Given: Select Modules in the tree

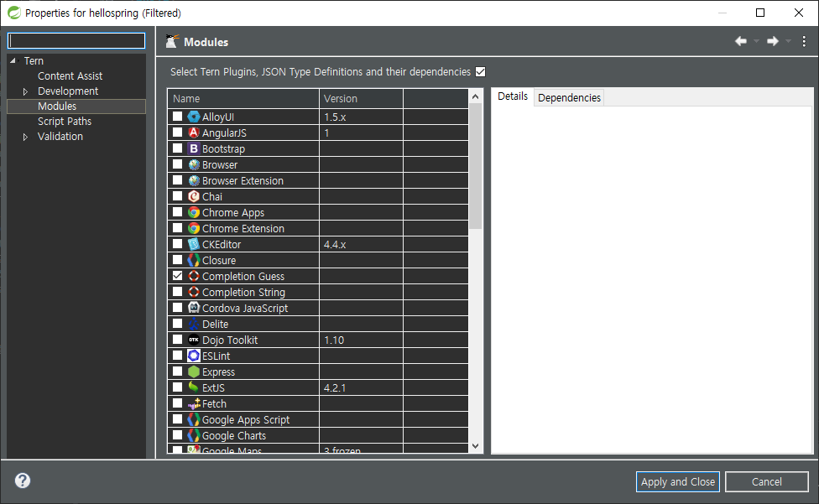Looking at the screenshot, I should point(57,107).
